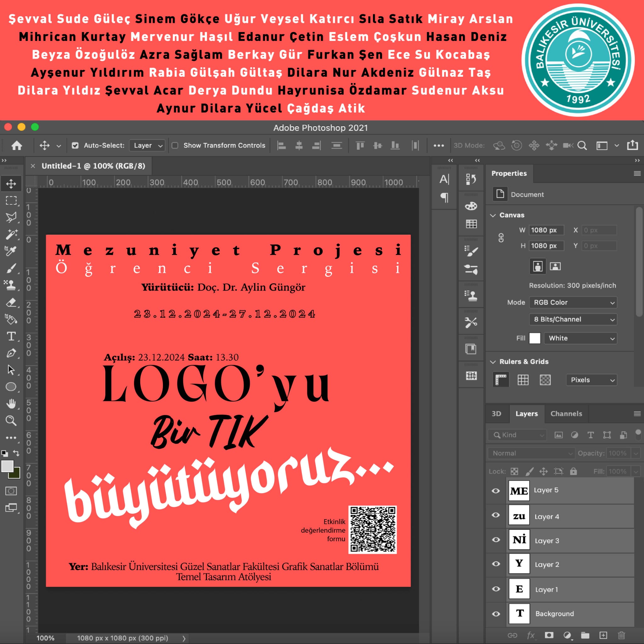Select the Rectangular Marquee tool

pos(11,201)
